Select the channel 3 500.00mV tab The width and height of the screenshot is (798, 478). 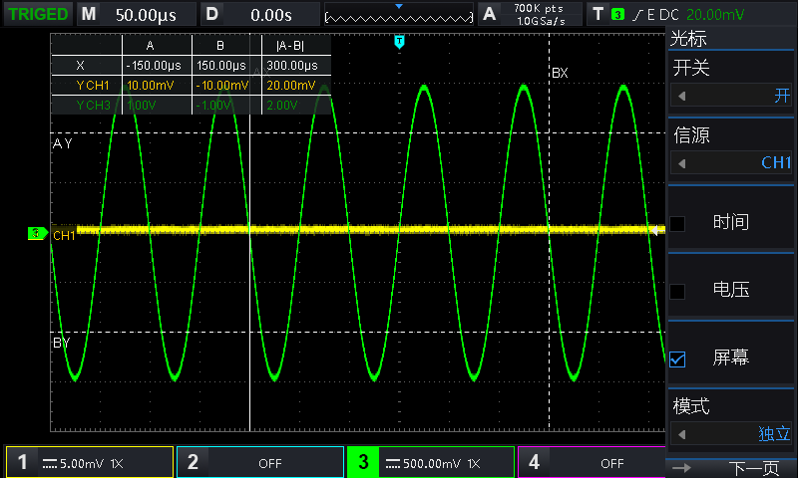[430, 463]
